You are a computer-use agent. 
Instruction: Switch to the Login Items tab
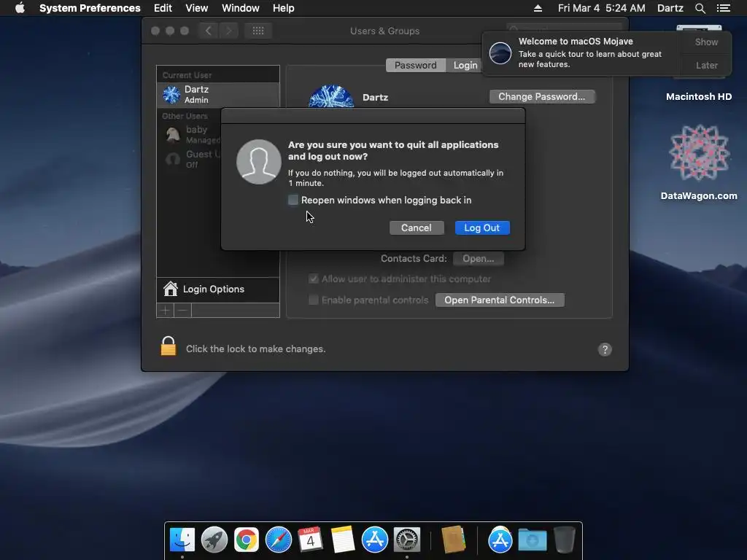[465, 65]
